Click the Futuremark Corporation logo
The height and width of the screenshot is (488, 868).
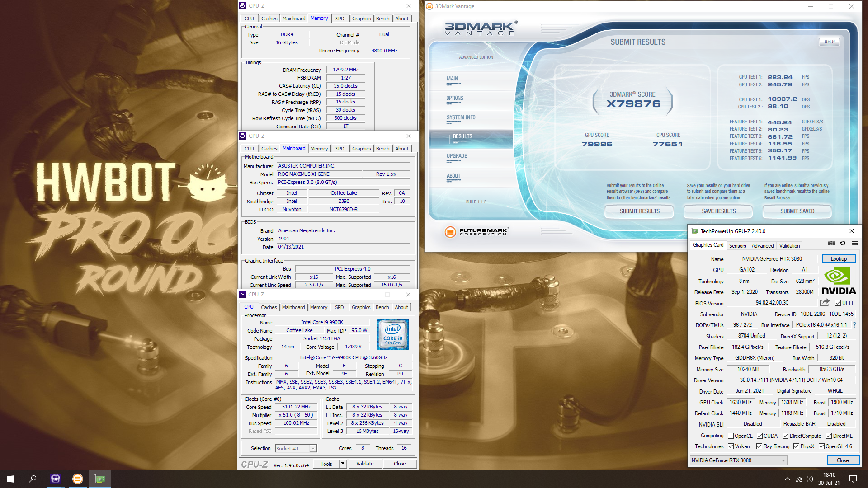[476, 232]
